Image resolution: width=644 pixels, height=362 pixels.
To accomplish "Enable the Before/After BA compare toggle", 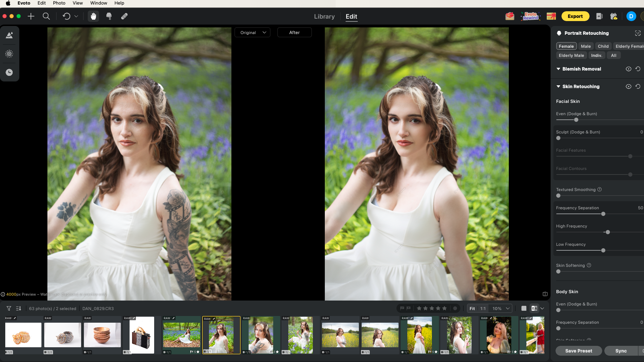I will point(534,308).
